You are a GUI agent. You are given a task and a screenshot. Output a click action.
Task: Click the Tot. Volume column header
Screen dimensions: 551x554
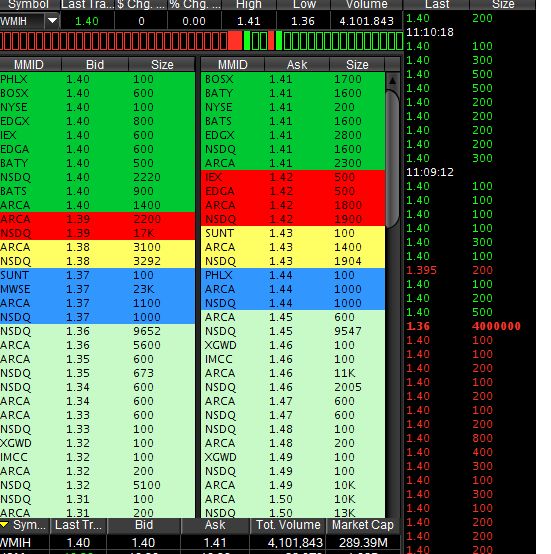288,525
